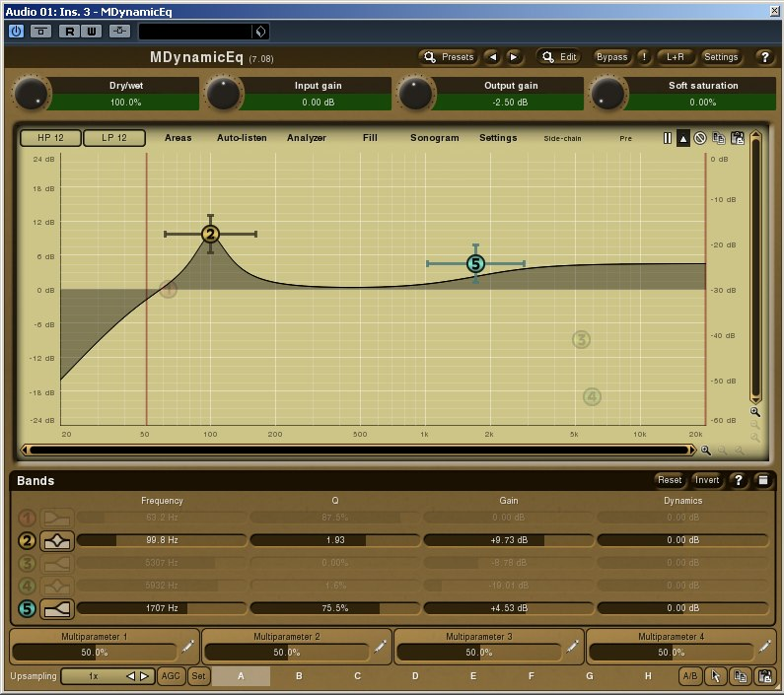Click the triangle peak-hold icon

tap(683, 138)
